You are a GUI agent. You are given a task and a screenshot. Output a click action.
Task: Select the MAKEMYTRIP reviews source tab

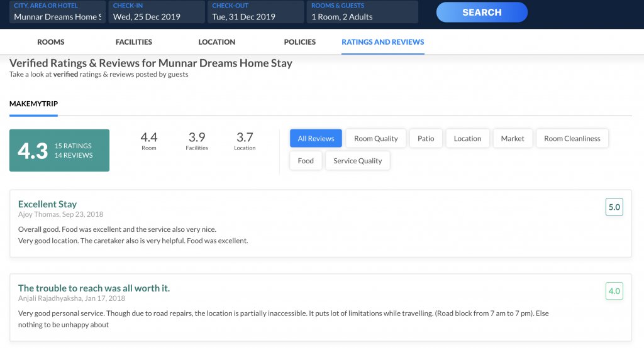tap(34, 104)
